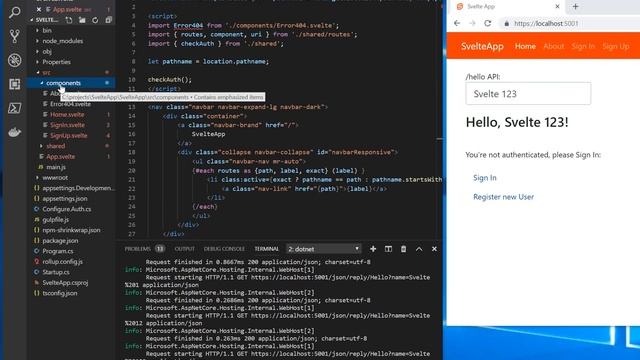This screenshot has height=360, width=640.
Task: Refresh the explorer tree
Action: coord(95,20)
